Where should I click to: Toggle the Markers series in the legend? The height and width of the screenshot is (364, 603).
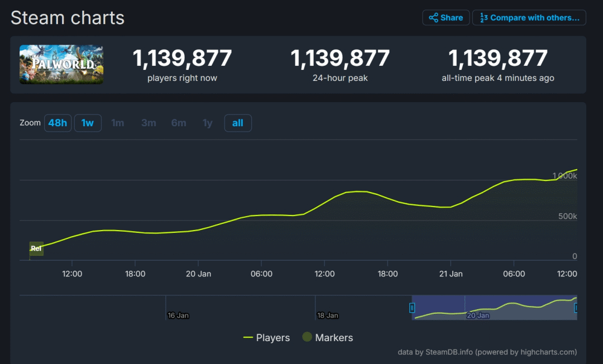click(x=328, y=338)
